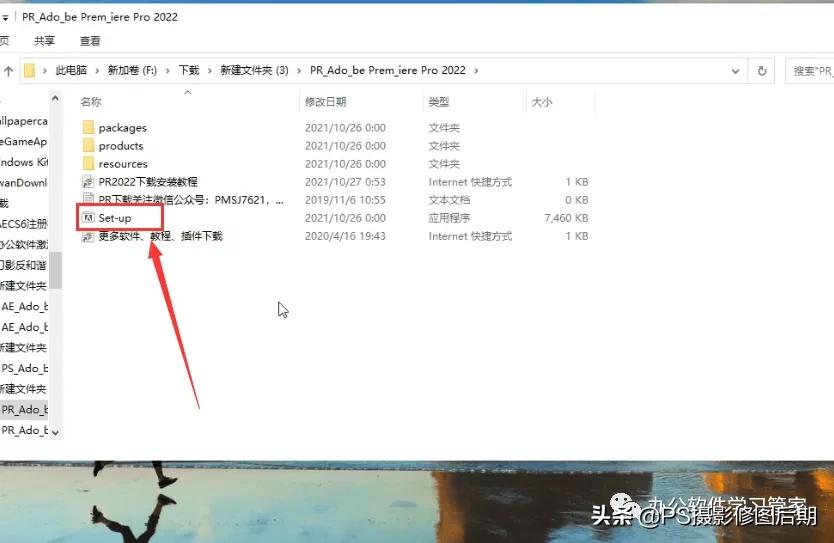The height and width of the screenshot is (543, 834).
Task: Select the wanDownl item in the sidebar
Action: coord(24,182)
